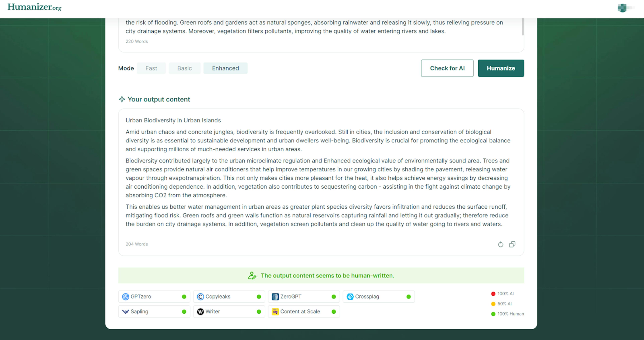The width and height of the screenshot is (644, 340).
Task: Click paragraph starting 'This enables us better water'
Action: coord(317,215)
